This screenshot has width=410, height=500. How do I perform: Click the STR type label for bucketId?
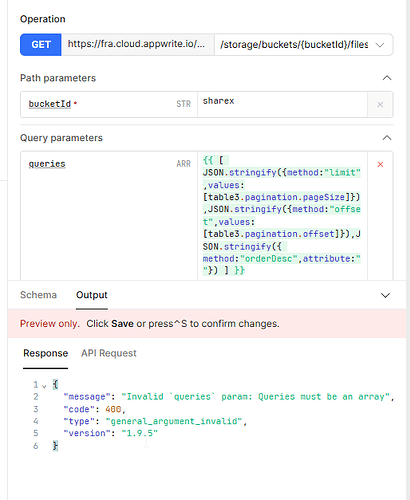click(x=183, y=104)
